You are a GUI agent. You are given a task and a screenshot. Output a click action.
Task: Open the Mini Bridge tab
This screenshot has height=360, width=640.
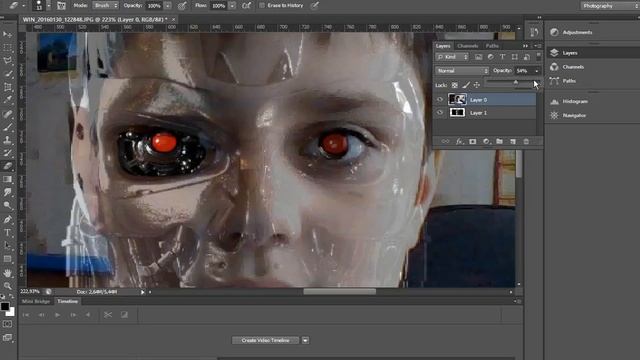pyautogui.click(x=36, y=301)
